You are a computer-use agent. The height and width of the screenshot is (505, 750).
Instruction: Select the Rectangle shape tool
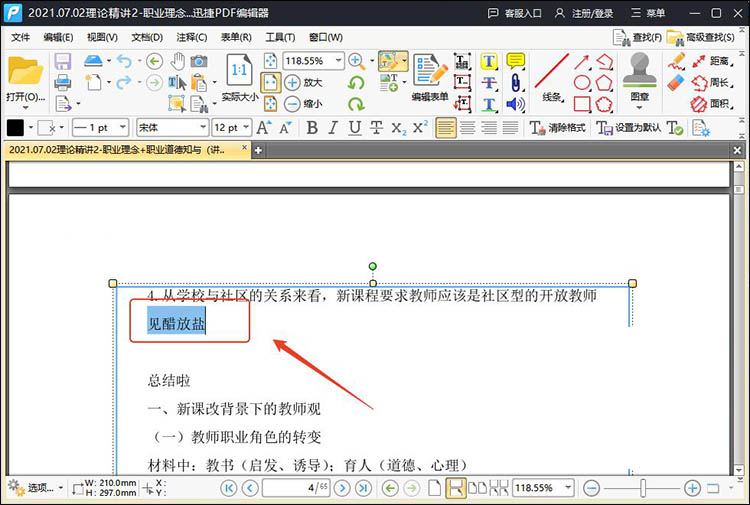point(582,104)
